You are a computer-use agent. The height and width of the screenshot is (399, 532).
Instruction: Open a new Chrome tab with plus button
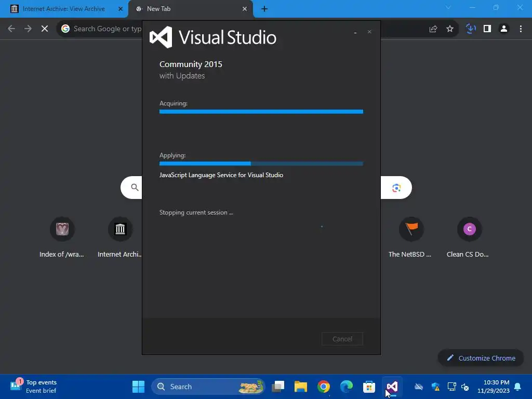[x=264, y=9]
